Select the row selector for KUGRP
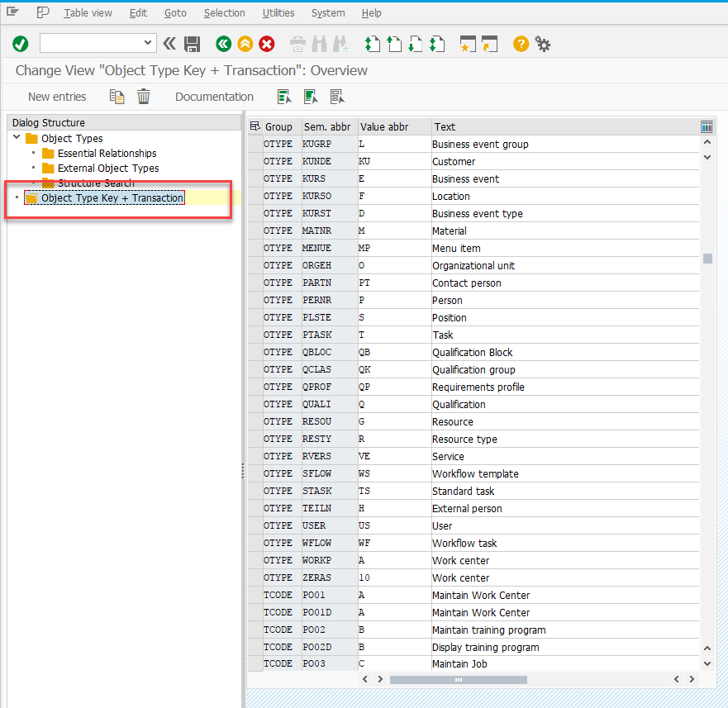Viewport: 728px width, 708px height. (x=255, y=144)
